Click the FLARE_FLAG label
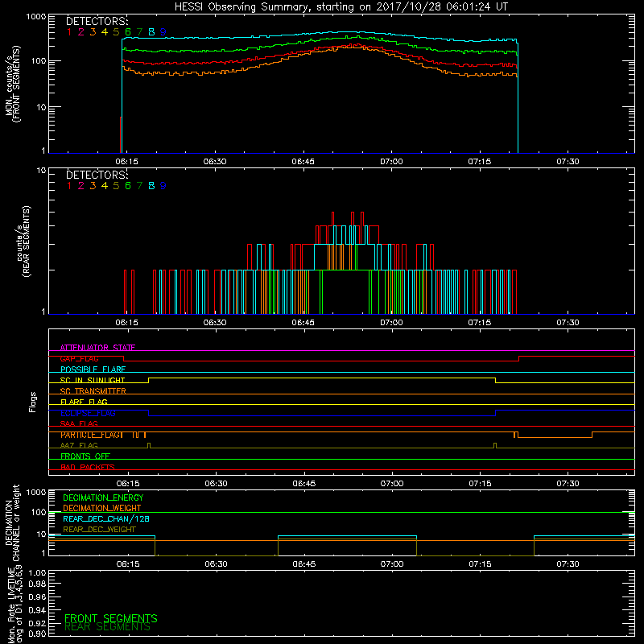 (x=84, y=402)
